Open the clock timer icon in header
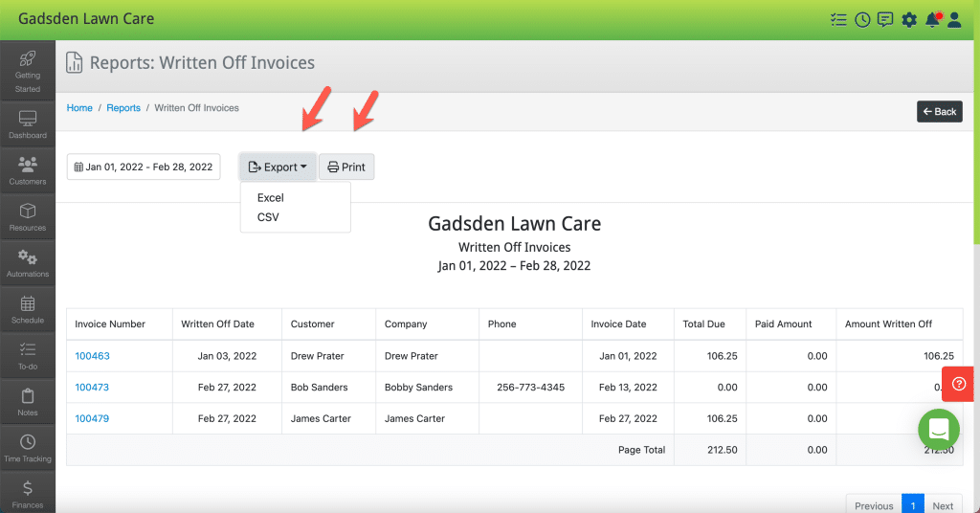The height and width of the screenshot is (513, 980). (862, 20)
